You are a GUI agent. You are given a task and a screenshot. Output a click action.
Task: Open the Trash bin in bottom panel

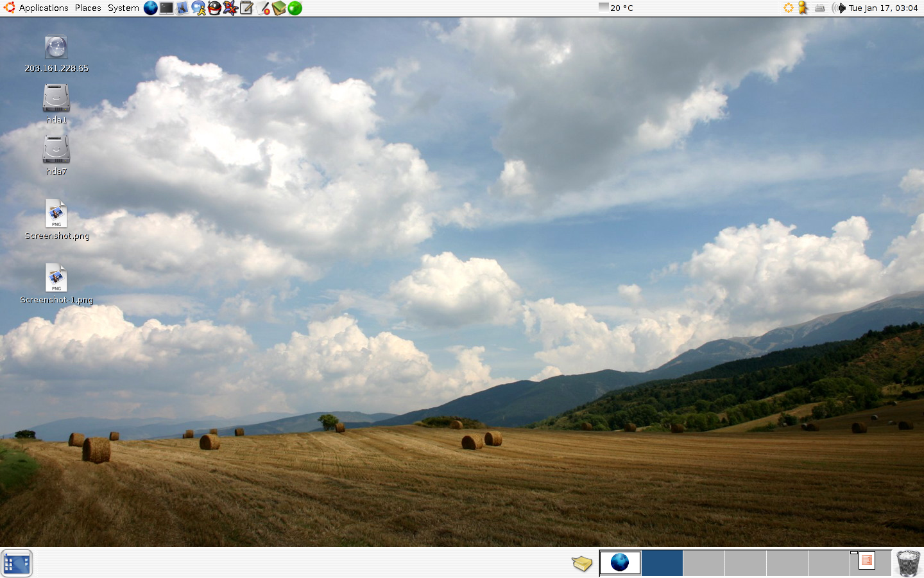908,563
